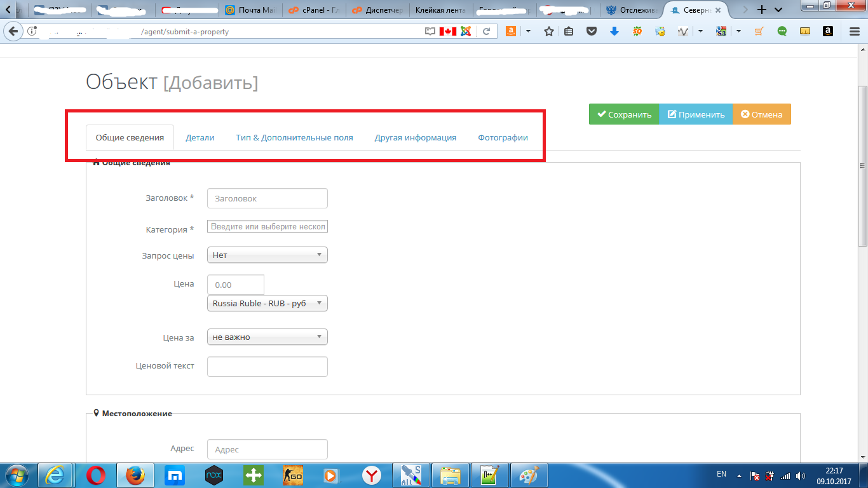Open the blue downloads arrow
This screenshot has width=868, height=488.
tap(614, 31)
